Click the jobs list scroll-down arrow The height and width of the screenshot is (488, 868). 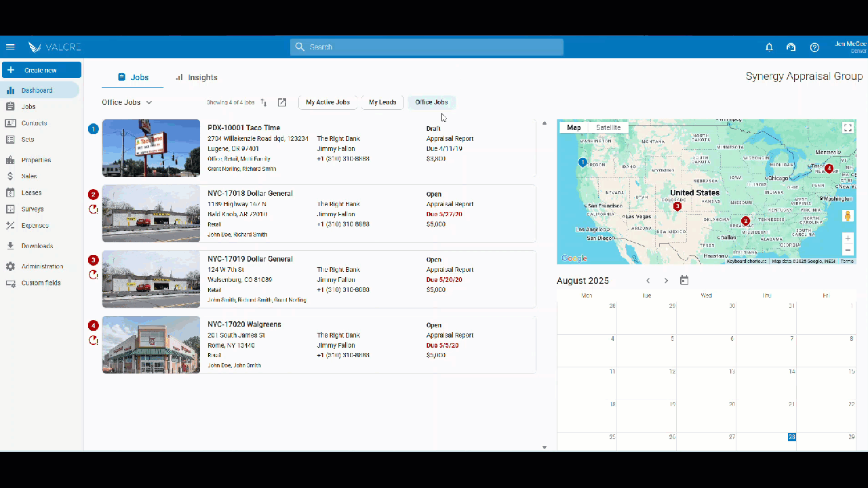click(544, 447)
